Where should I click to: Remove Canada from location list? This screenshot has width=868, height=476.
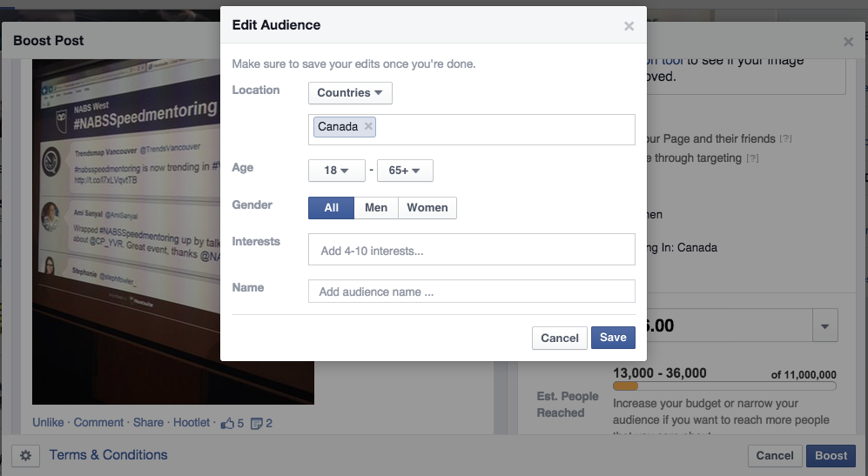[x=368, y=126]
